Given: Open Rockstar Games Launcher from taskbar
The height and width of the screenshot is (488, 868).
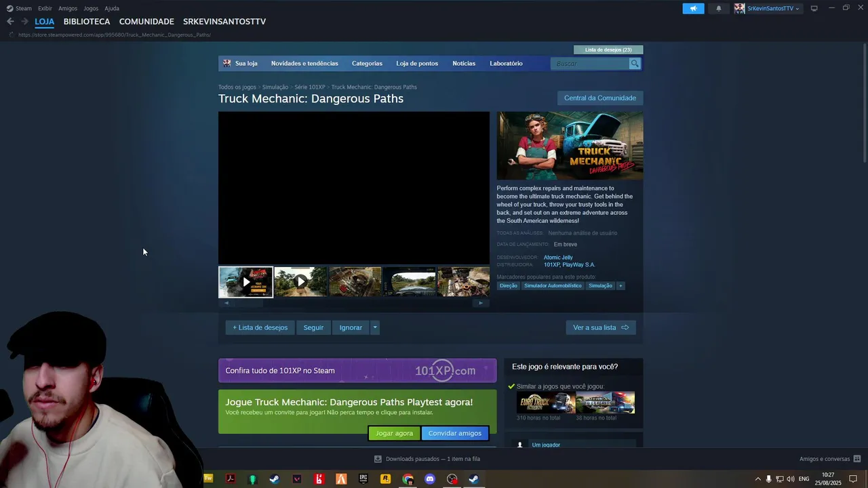Looking at the screenshot, I should [x=385, y=479].
